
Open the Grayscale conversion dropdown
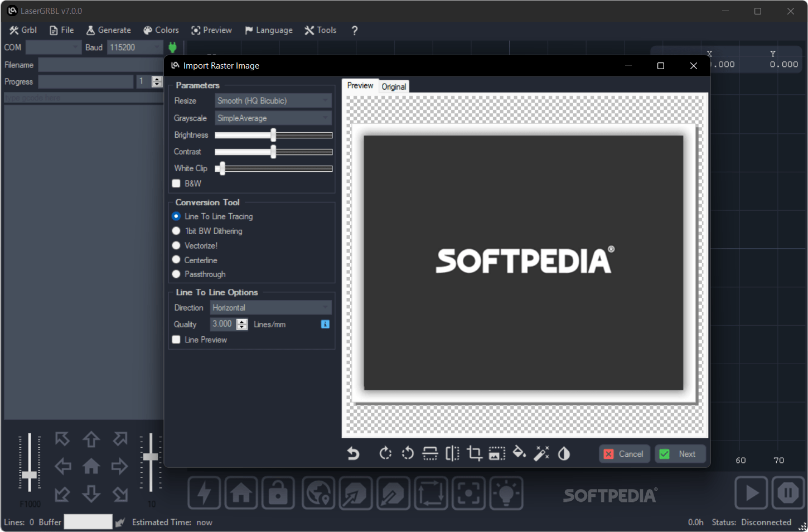273,118
